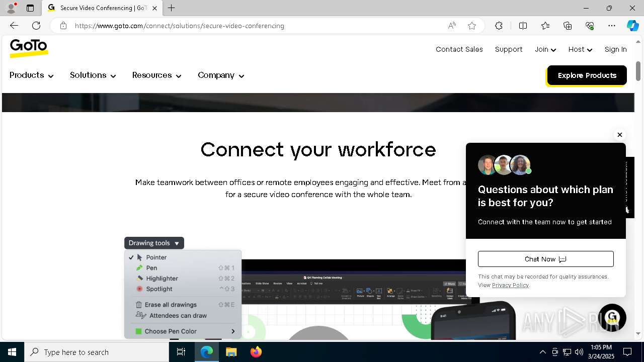Open Windows Start menu

click(x=12, y=352)
